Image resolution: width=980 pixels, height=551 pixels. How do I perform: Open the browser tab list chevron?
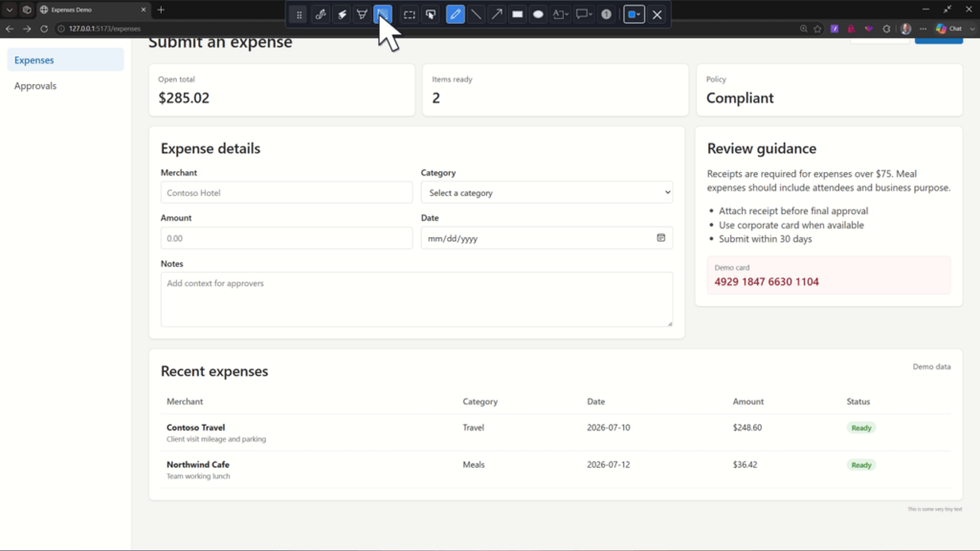pyautogui.click(x=10, y=10)
